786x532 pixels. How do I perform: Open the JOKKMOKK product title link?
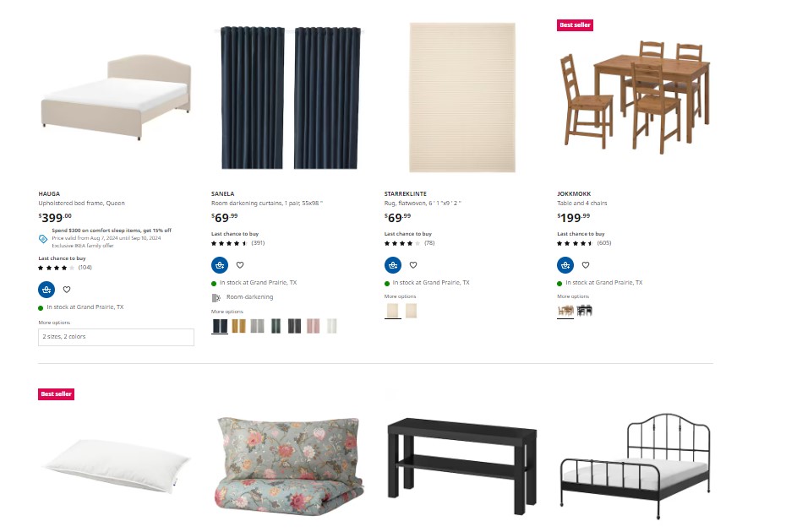click(574, 194)
